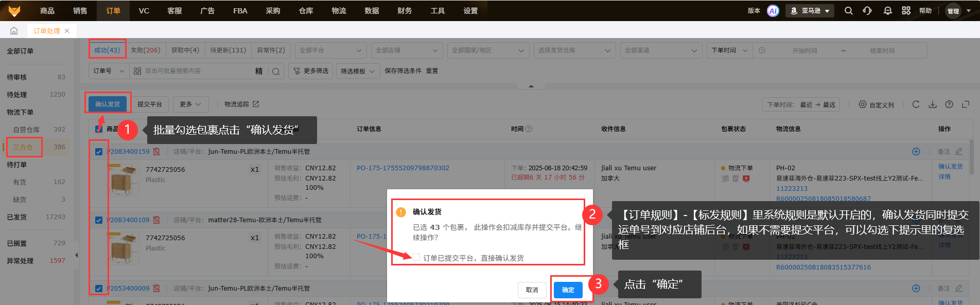Image resolution: width=980 pixels, height=305 pixels.
Task: Click the search magnifier in the order search box
Action: click(276, 71)
